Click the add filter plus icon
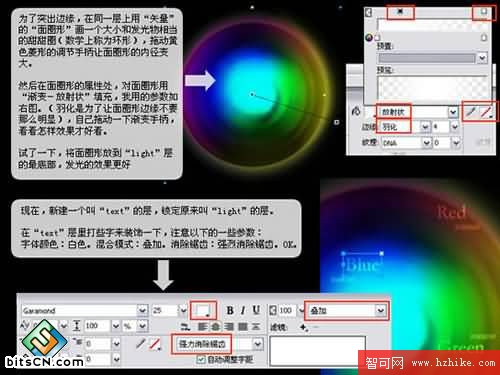The image size is (500, 375). click(303, 327)
